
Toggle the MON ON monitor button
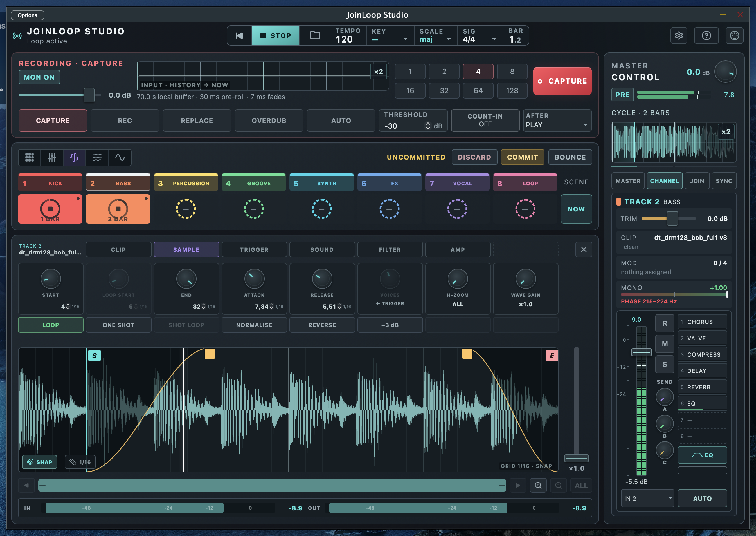click(x=39, y=77)
